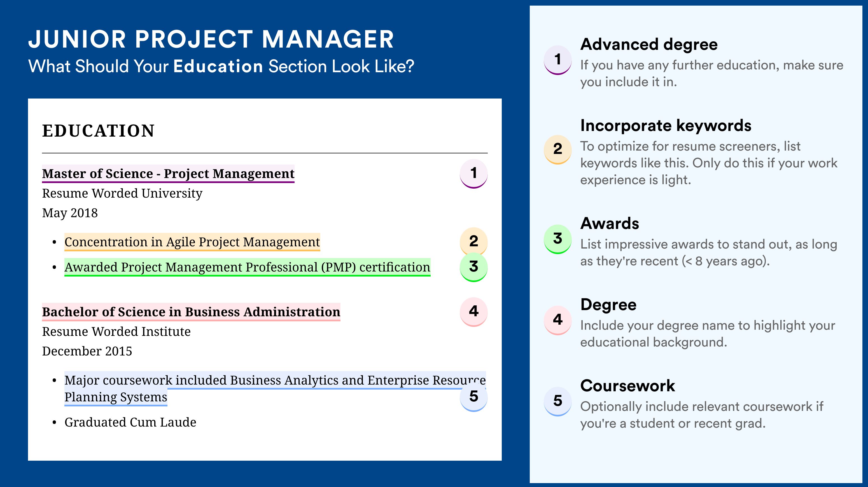Viewport: 868px width, 487px height.
Task: Click the Junior Project Manager title
Action: (211, 39)
